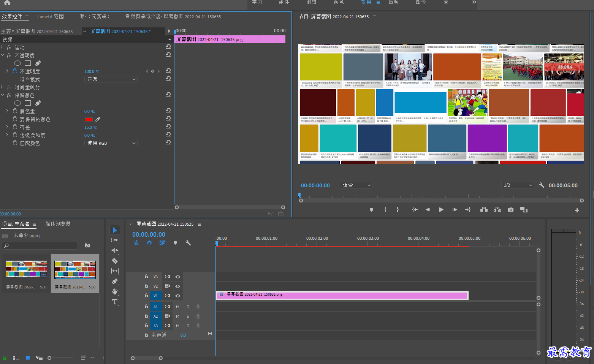Click the red color to keep swatch

[89, 119]
